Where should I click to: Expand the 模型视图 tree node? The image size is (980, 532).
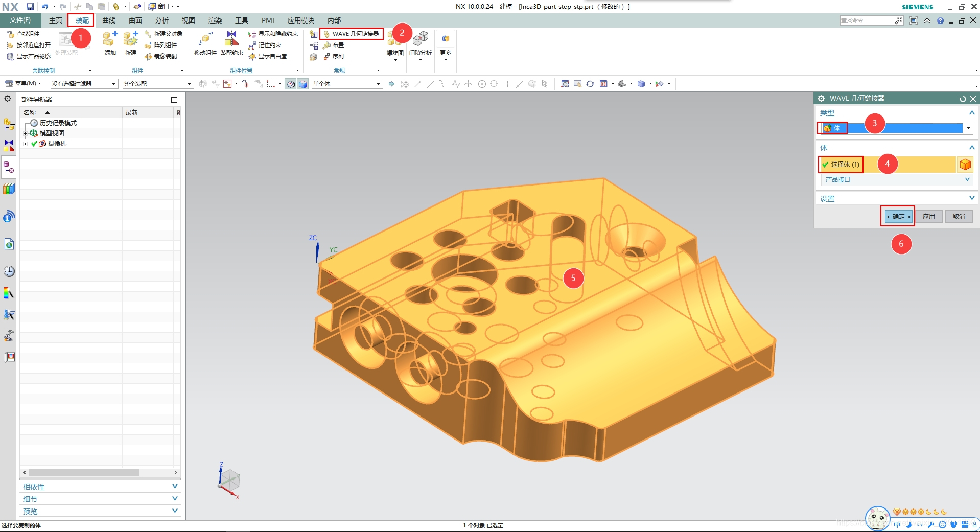[x=25, y=133]
